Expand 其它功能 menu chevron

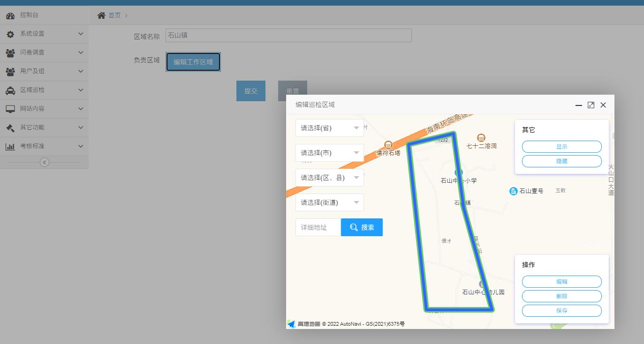coord(81,127)
